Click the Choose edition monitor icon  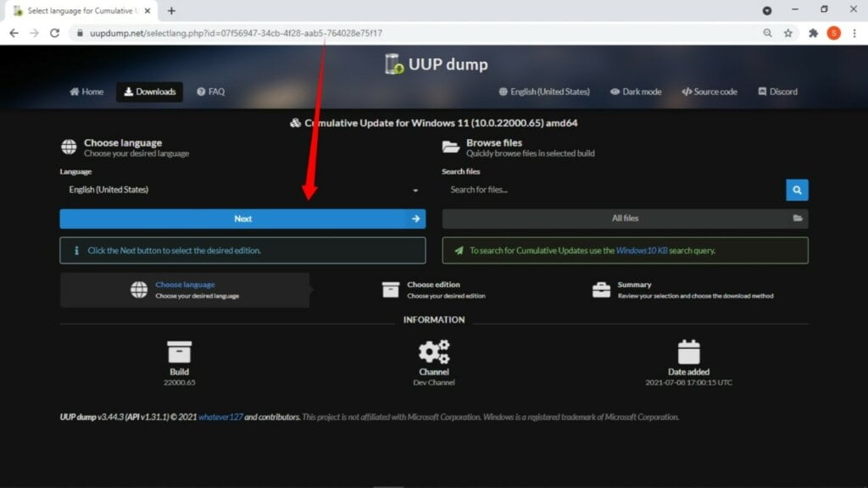pos(392,289)
